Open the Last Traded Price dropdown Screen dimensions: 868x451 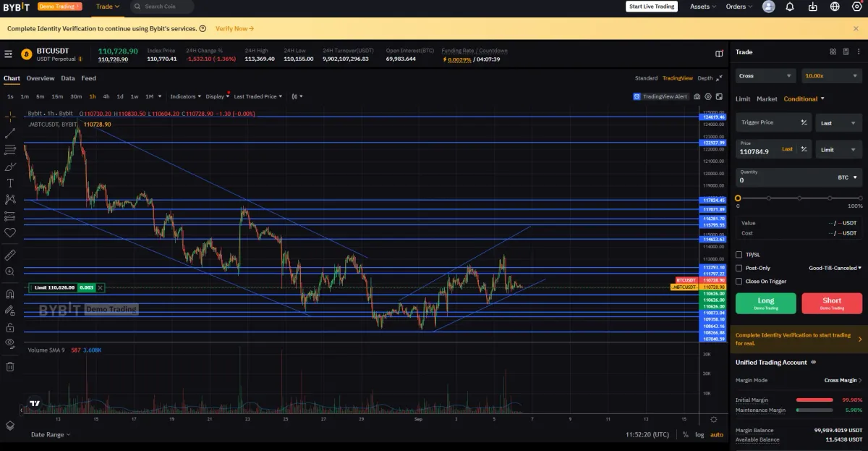[x=258, y=96]
